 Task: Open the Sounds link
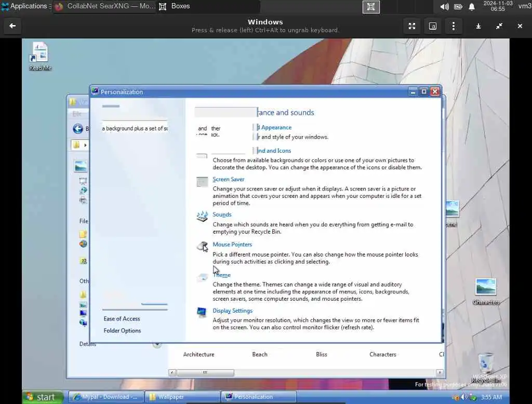(222, 214)
